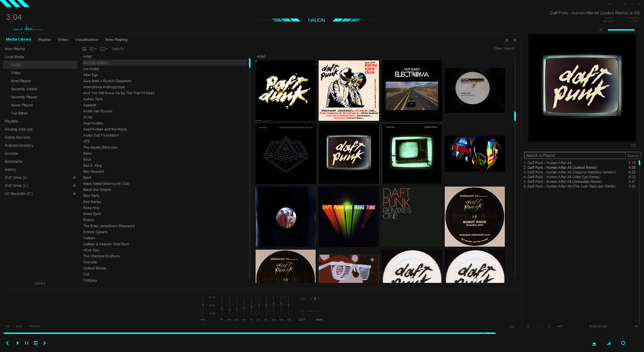Open the Visualization tab

coord(87,40)
